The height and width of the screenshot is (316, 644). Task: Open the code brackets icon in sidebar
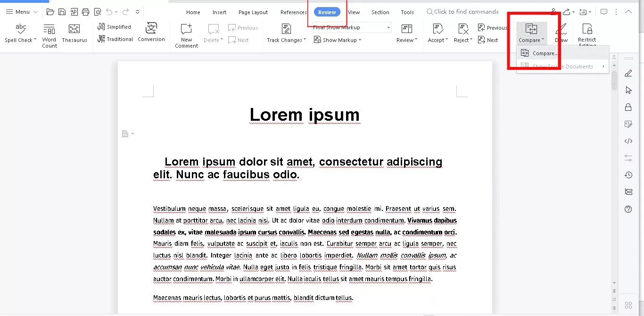[x=628, y=141]
